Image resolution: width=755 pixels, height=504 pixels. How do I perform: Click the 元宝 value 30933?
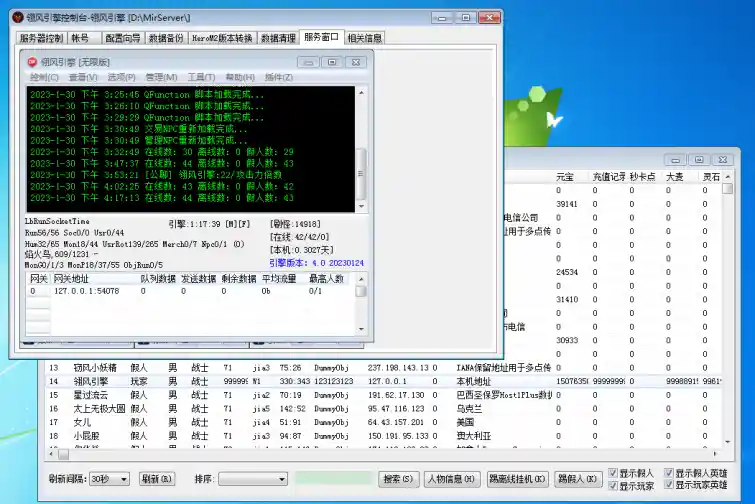click(x=567, y=340)
